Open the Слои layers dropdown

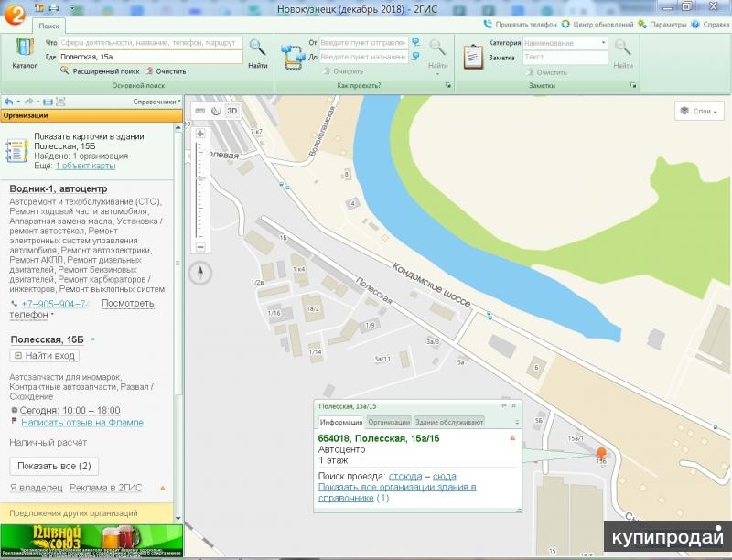(x=699, y=111)
